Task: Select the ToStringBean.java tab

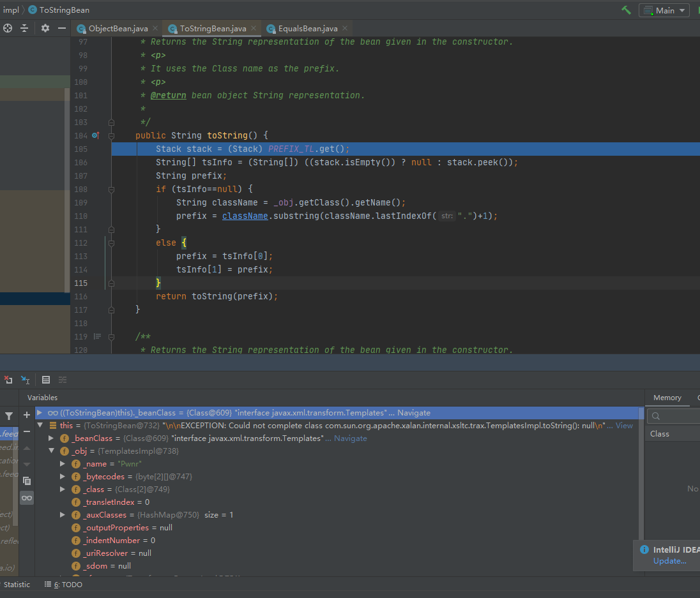Action: (213, 29)
